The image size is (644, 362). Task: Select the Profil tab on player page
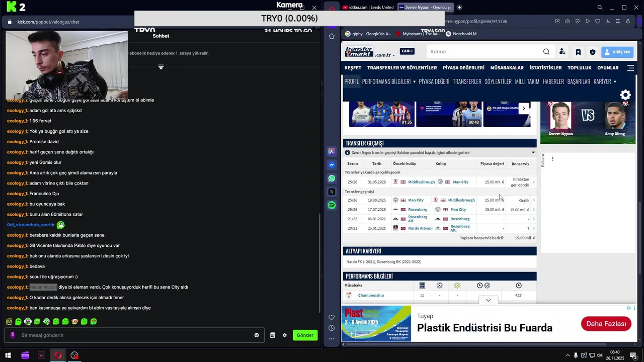point(352,81)
